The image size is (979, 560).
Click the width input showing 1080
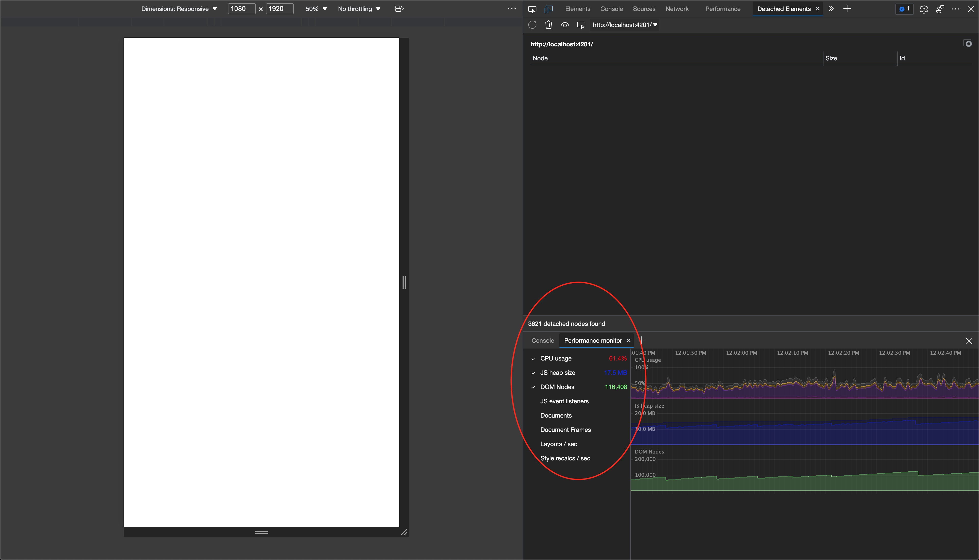241,8
